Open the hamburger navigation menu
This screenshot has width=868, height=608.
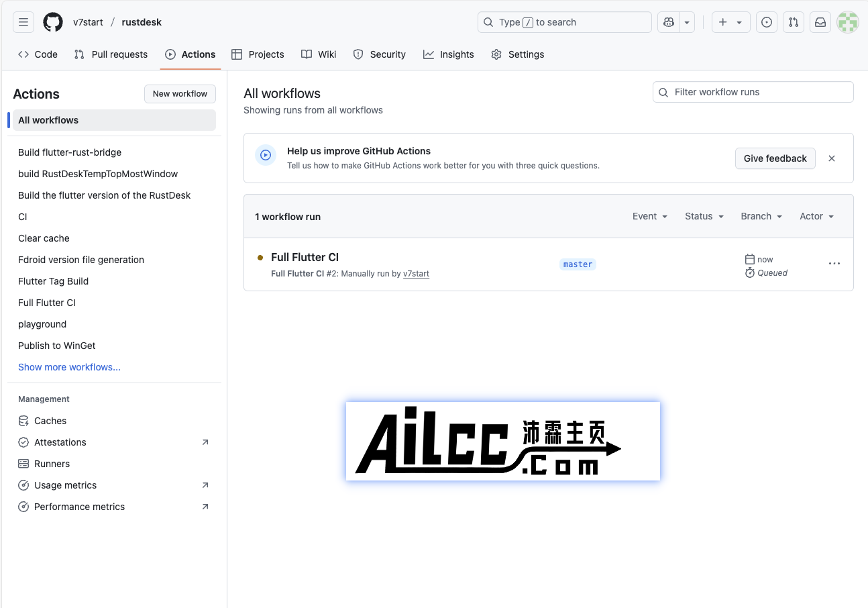(x=23, y=22)
